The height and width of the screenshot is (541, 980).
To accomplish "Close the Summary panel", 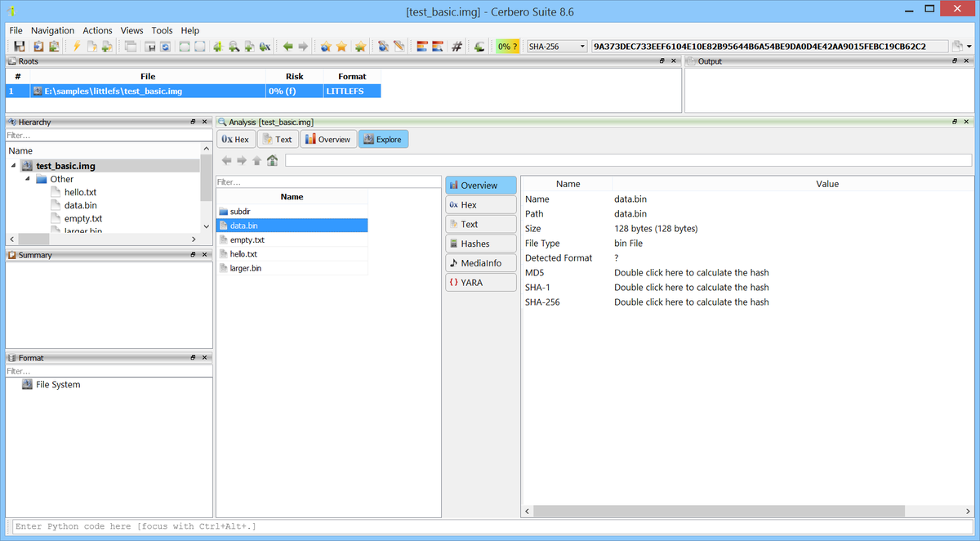I will (x=205, y=255).
